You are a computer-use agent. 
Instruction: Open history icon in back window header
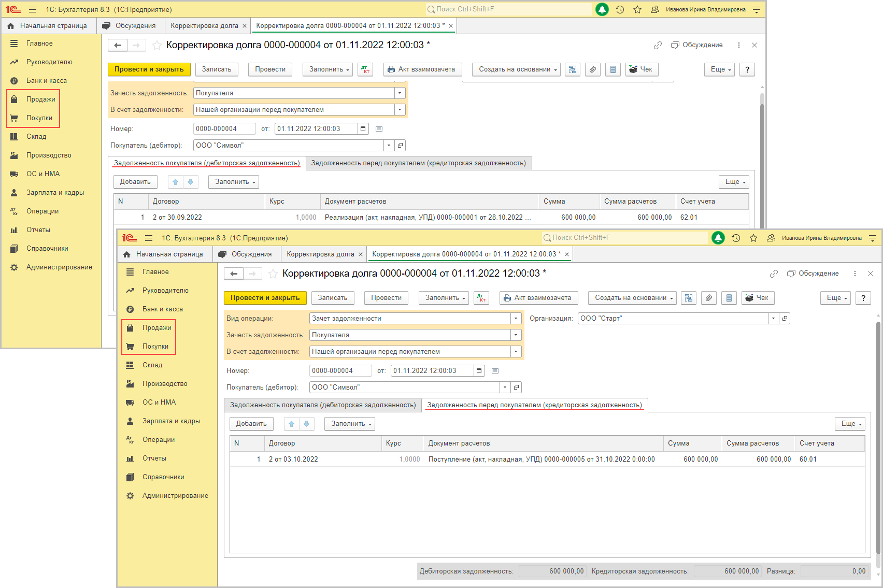point(620,9)
